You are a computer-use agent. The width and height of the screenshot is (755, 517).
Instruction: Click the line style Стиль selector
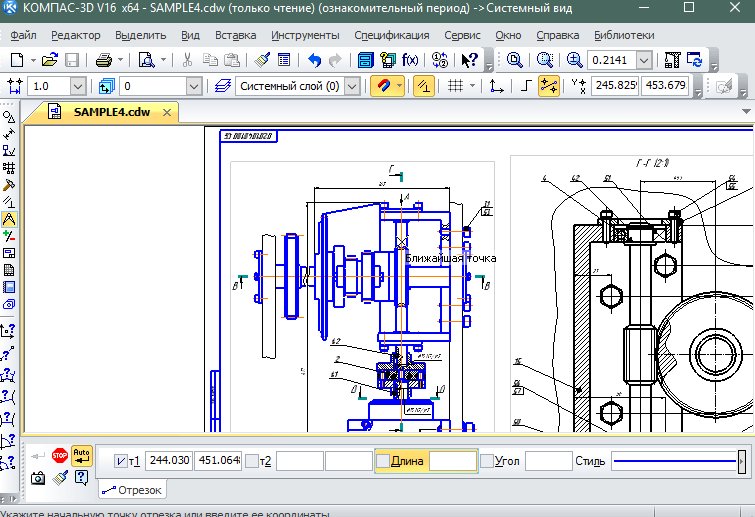pos(678,461)
